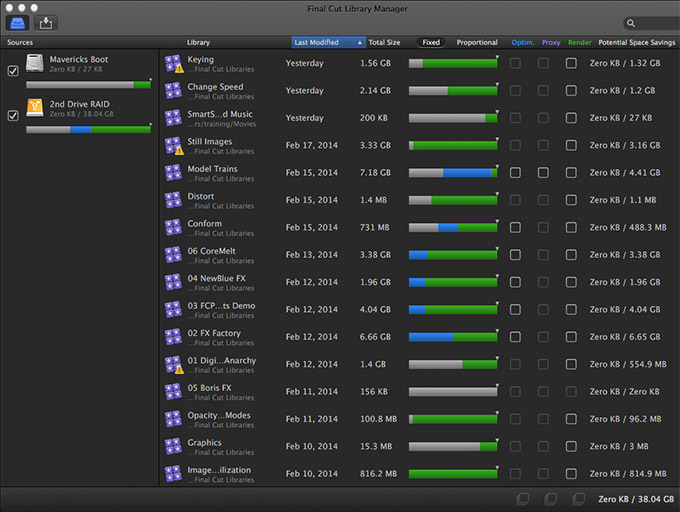Click the 02 FX Factory library icon
The height and width of the screenshot is (512, 680).
[174, 337]
